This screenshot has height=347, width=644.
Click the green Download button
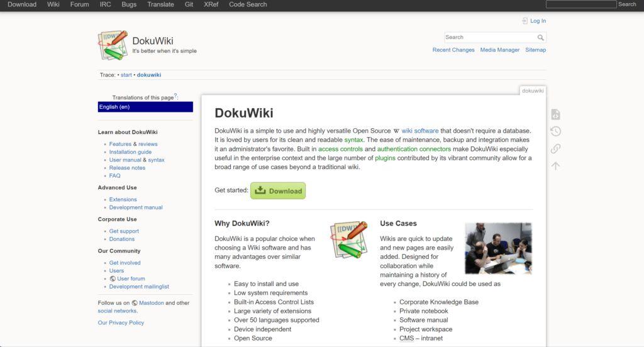(278, 190)
